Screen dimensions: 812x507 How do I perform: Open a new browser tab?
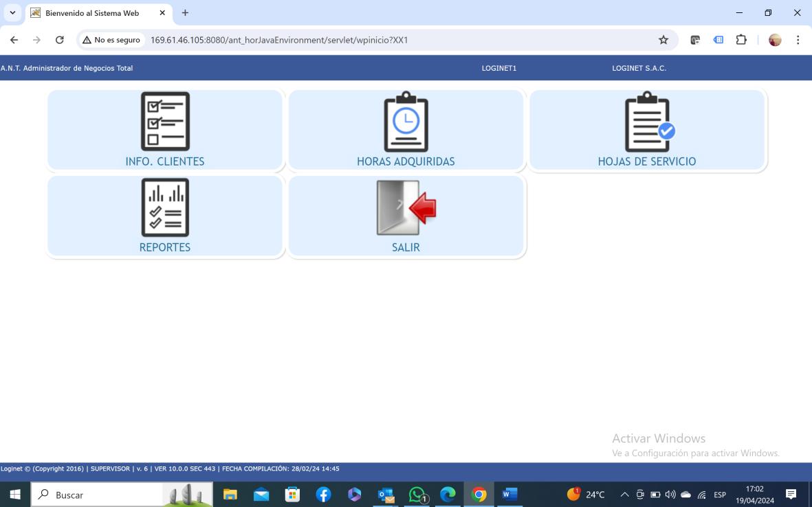coord(185,13)
